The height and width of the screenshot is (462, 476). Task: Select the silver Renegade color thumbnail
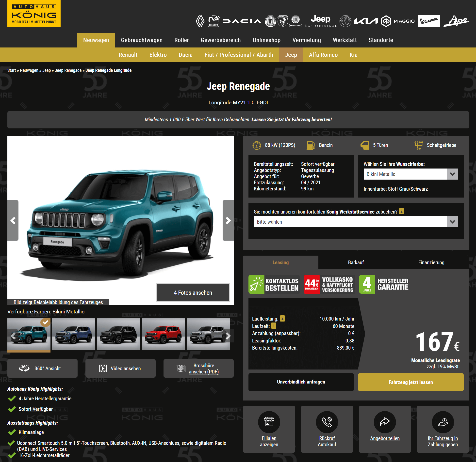208,334
